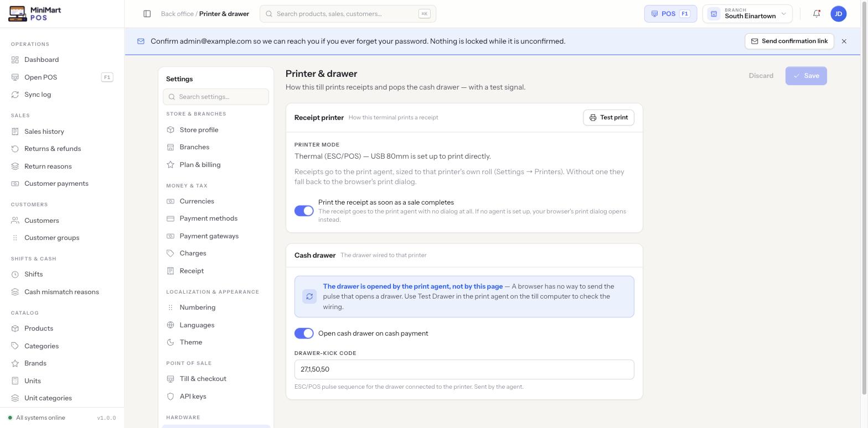Open Cash mismatch reasons in sidebar
The width and height of the screenshot is (868, 428).
coord(62,292)
